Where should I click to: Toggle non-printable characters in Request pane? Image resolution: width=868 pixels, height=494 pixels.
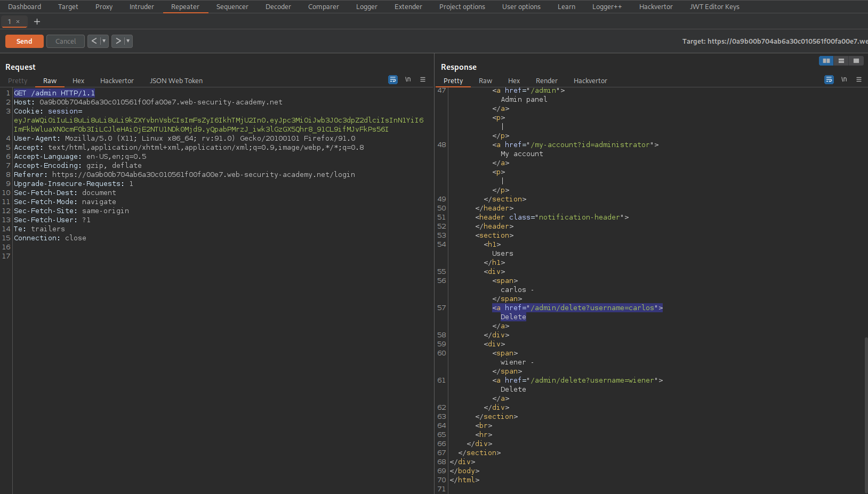(x=408, y=79)
